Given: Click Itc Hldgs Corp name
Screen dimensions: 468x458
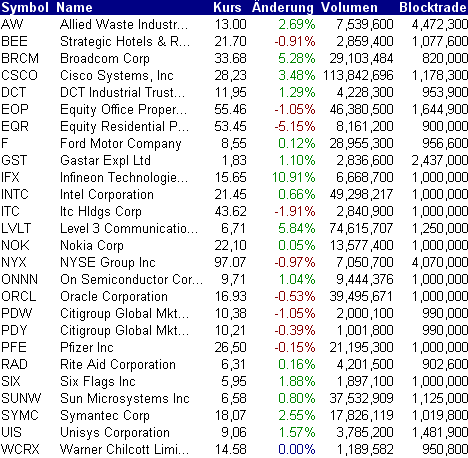Looking at the screenshot, I should (101, 211).
